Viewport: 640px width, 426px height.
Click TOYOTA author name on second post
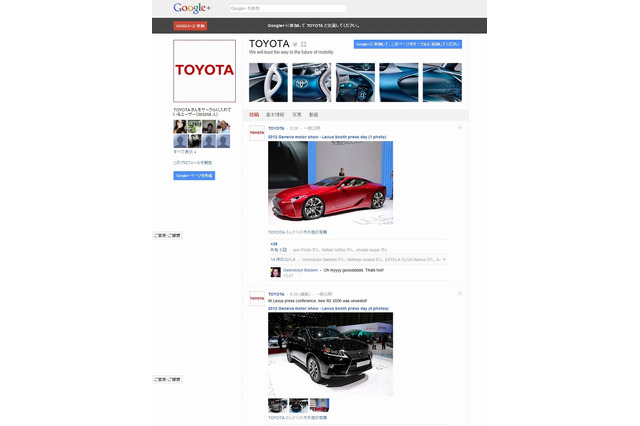(276, 294)
